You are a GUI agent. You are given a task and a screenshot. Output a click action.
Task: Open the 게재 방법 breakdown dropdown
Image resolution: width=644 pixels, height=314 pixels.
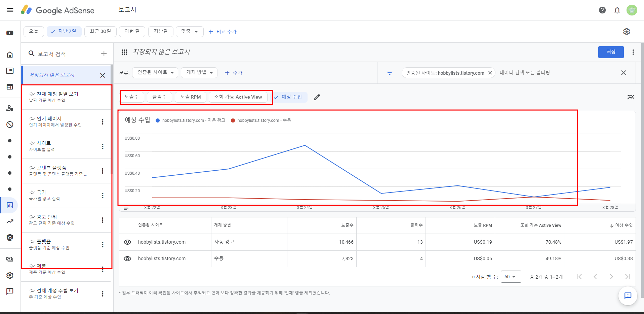[x=199, y=73]
